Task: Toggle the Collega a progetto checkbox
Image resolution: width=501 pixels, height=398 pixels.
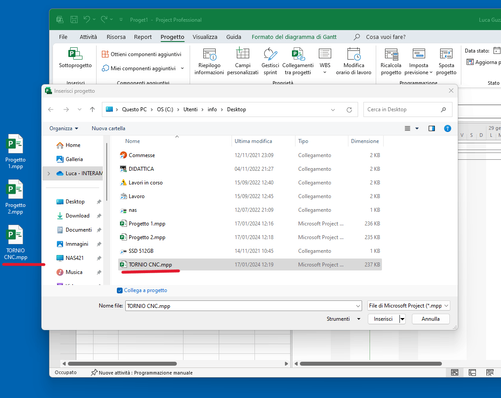Action: click(120, 290)
